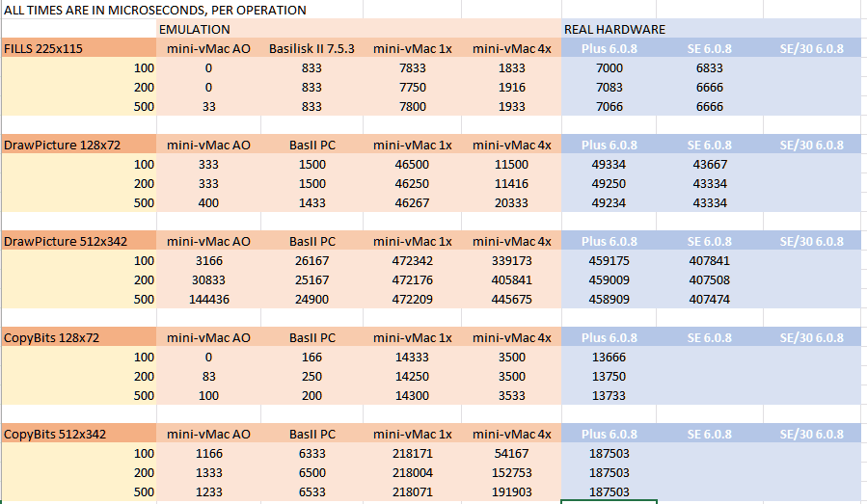Select the 'DrawPicture 128x72' row header
The width and height of the screenshot is (867, 504).
point(79,145)
